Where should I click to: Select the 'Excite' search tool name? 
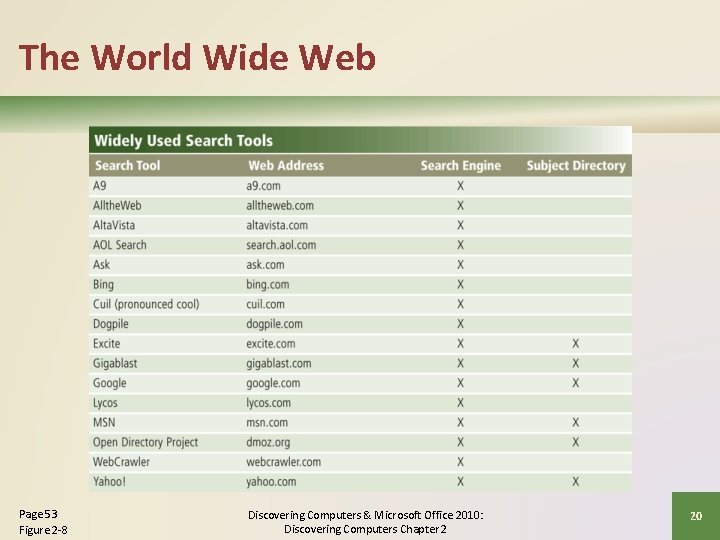click(107, 343)
